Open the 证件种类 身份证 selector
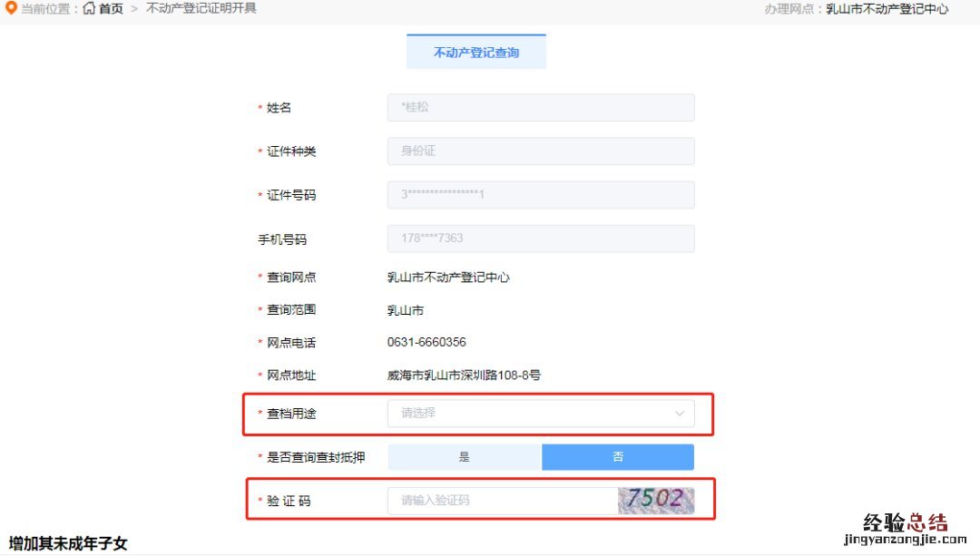 pos(541,151)
